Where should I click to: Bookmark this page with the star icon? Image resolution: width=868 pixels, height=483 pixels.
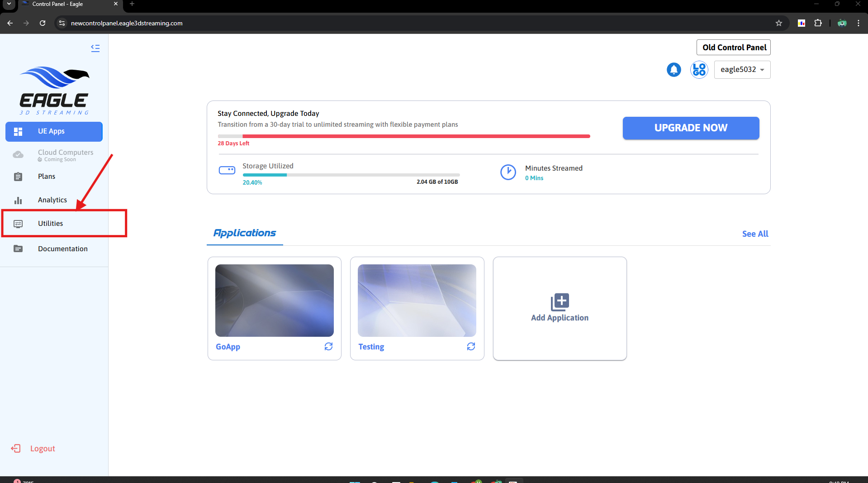pyautogui.click(x=778, y=23)
